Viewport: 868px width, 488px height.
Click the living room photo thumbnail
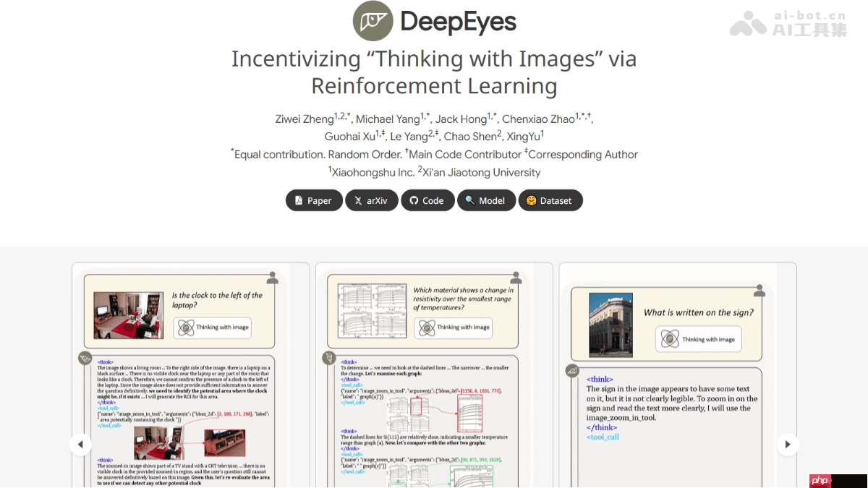tap(128, 315)
